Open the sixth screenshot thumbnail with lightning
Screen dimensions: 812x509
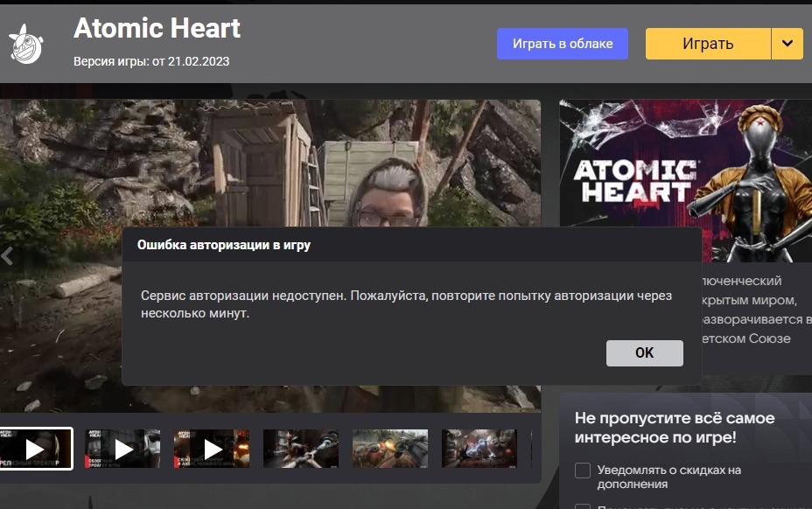coord(479,449)
